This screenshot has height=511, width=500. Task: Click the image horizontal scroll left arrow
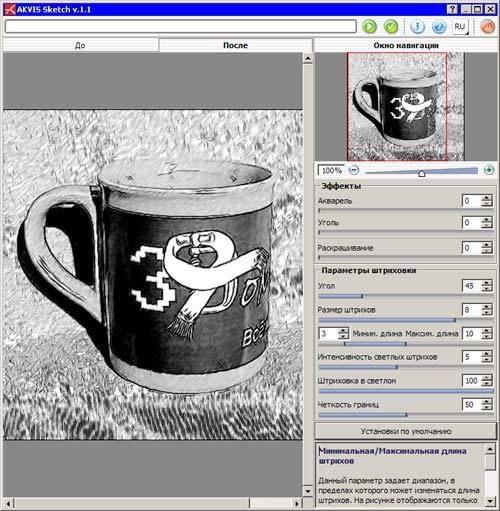click(8, 503)
